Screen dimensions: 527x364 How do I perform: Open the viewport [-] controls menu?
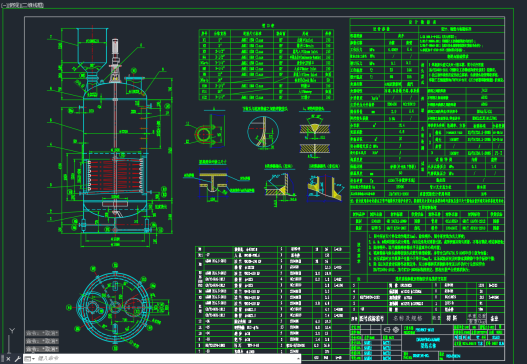click(x=4, y=5)
